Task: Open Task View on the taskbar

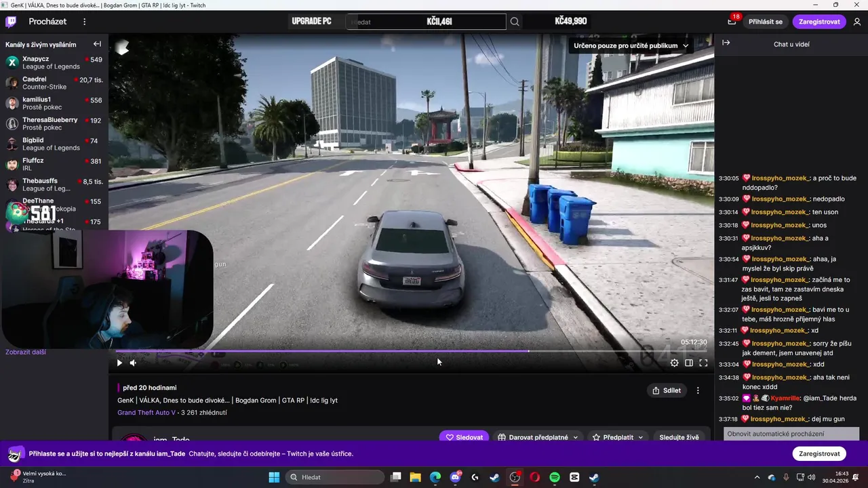Action: coord(396,477)
